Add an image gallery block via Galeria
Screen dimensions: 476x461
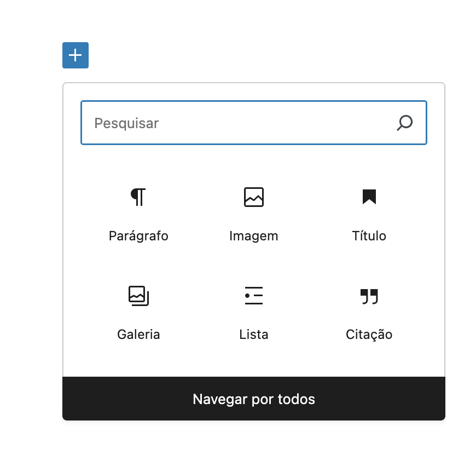pos(138,312)
